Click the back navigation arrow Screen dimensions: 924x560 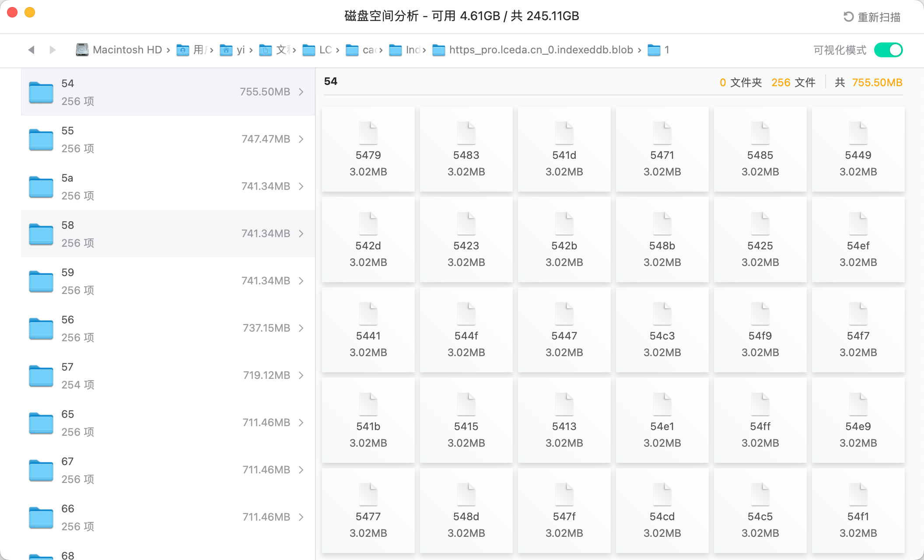point(31,50)
